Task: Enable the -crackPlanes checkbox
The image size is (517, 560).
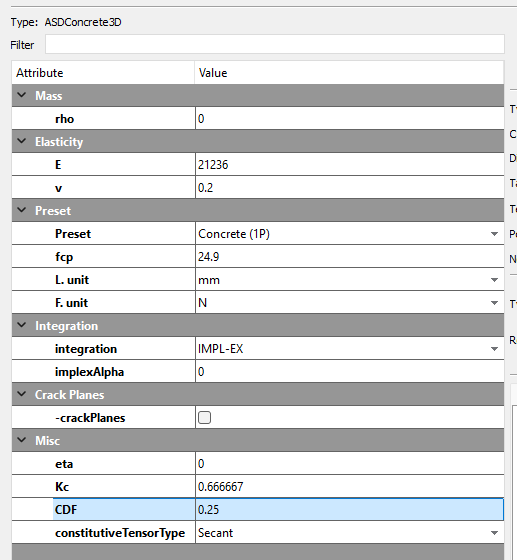Action: pyautogui.click(x=204, y=418)
